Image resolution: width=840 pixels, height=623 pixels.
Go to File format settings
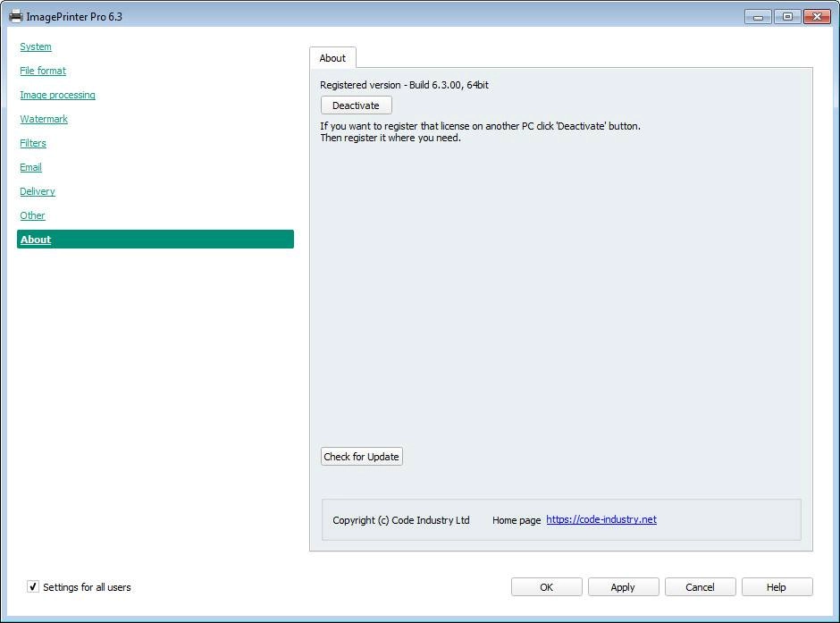(43, 71)
